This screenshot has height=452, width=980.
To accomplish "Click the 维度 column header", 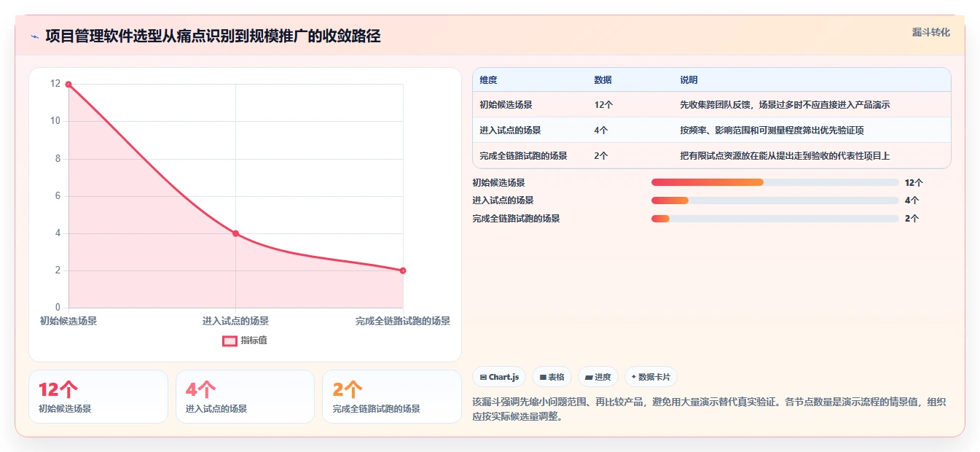I will 488,80.
